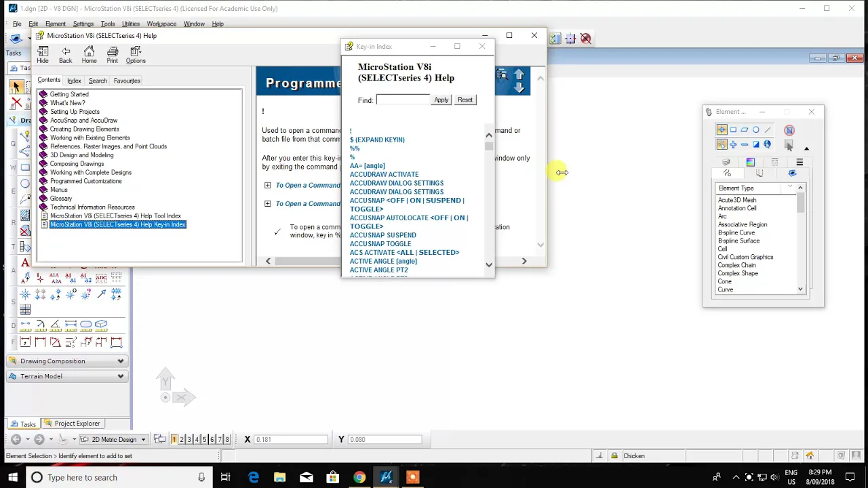This screenshot has height=488, width=868.
Task: Choose the Block selection method
Action: click(733, 129)
